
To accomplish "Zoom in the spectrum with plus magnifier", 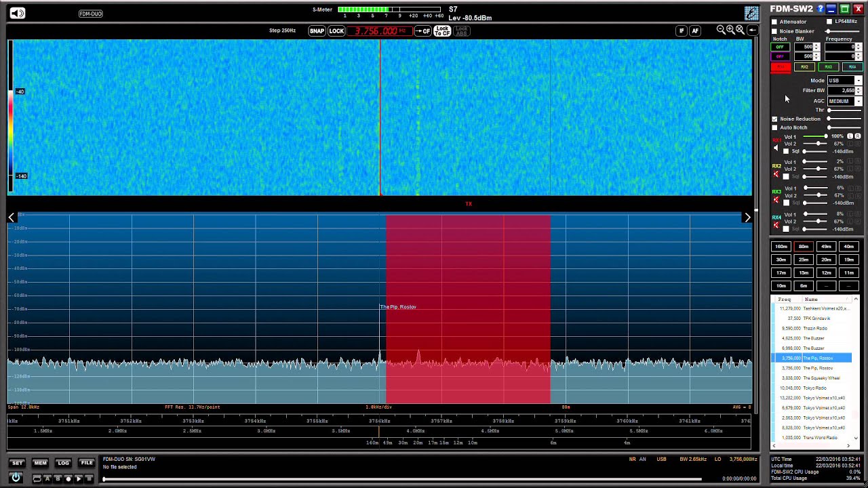I will coord(730,30).
